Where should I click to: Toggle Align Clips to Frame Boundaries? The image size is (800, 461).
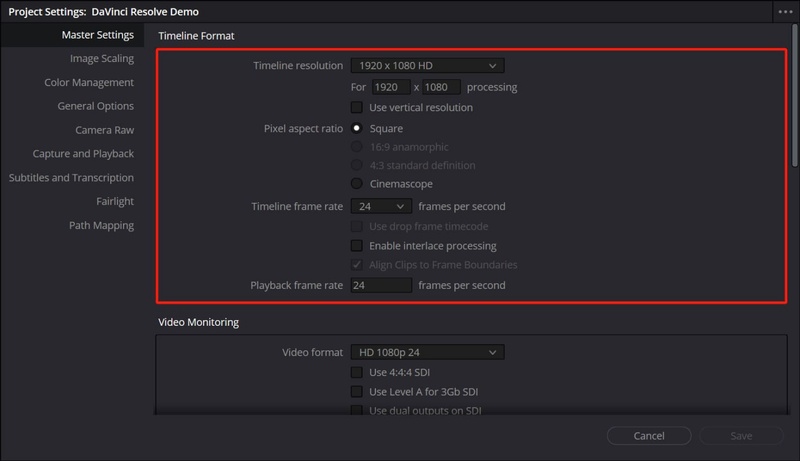tap(357, 265)
